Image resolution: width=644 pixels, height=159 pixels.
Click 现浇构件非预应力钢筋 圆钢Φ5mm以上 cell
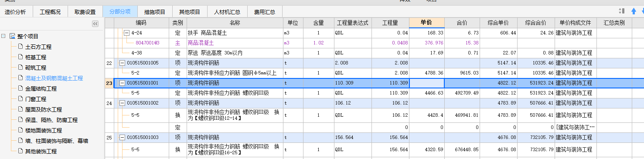pyautogui.click(x=235, y=73)
